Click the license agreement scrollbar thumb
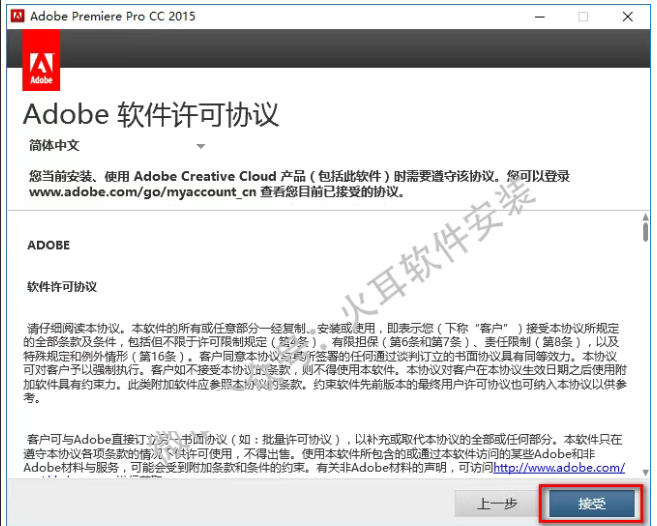The image size is (657, 526). coord(645,232)
